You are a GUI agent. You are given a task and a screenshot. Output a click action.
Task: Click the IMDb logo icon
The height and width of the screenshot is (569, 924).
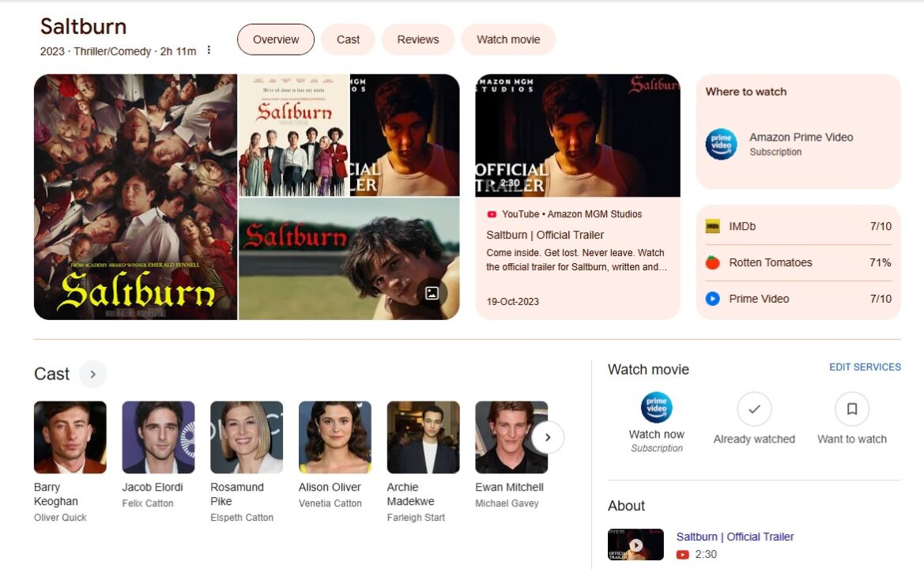(712, 226)
